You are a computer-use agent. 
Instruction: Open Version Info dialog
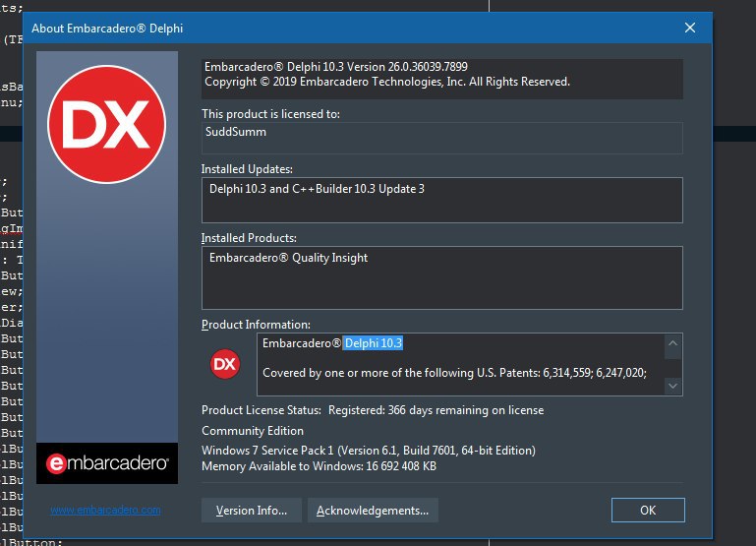coord(252,511)
